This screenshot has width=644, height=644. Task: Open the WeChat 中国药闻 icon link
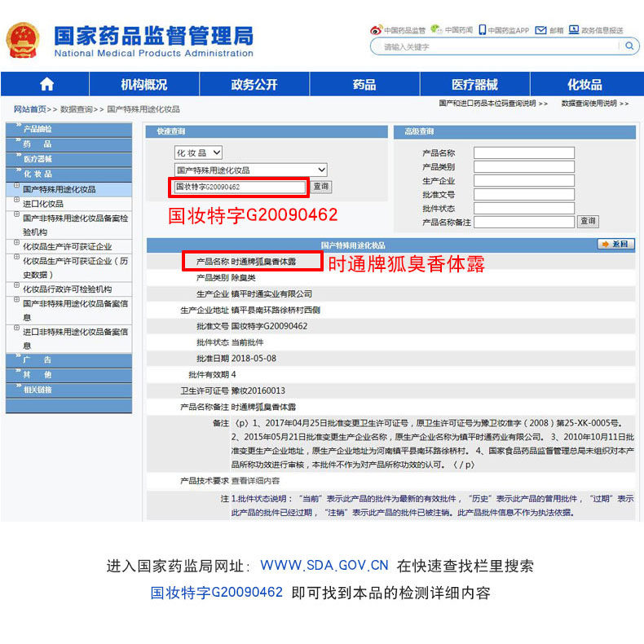coord(436,29)
